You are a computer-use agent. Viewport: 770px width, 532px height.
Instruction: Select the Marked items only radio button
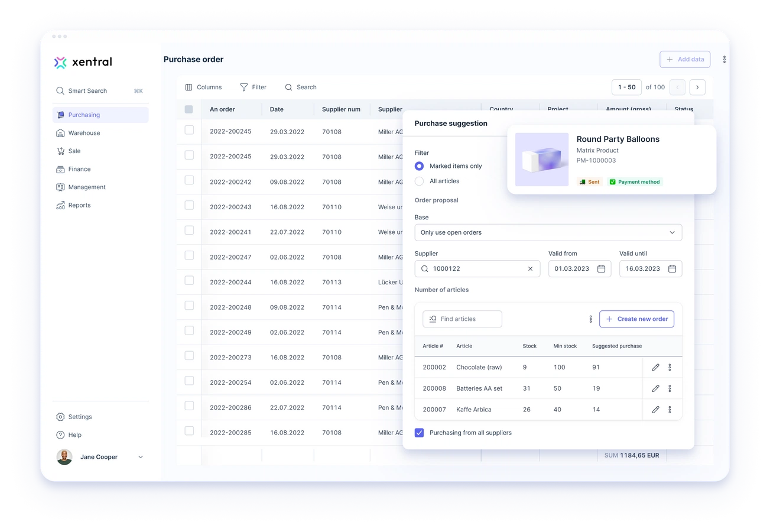click(419, 166)
